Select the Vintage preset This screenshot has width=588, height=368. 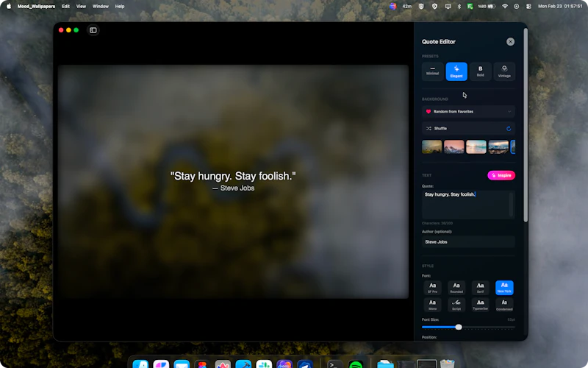click(x=504, y=71)
